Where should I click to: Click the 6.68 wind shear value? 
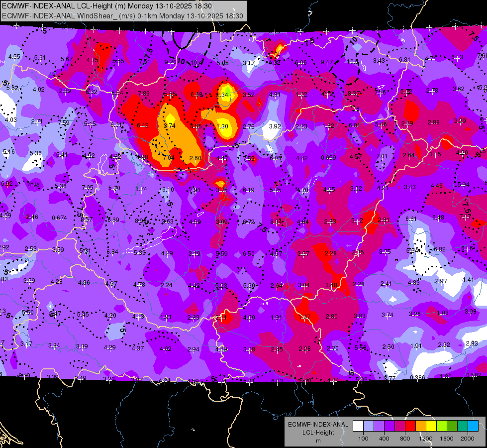[x=196, y=94]
